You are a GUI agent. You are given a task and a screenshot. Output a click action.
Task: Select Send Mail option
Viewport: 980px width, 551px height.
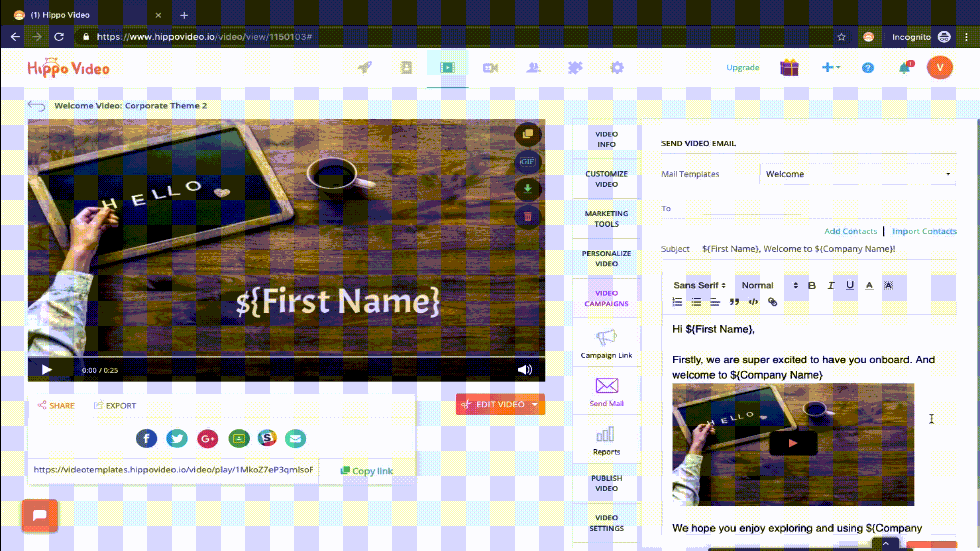(606, 392)
